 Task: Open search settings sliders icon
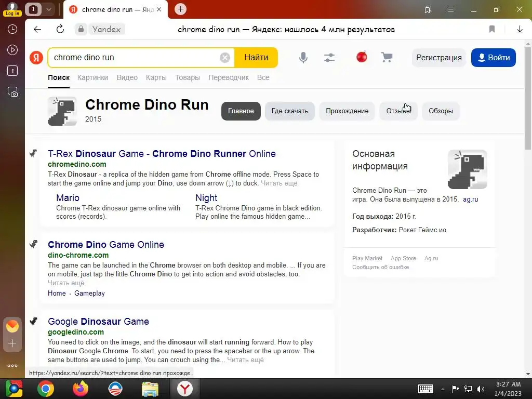coord(329,57)
